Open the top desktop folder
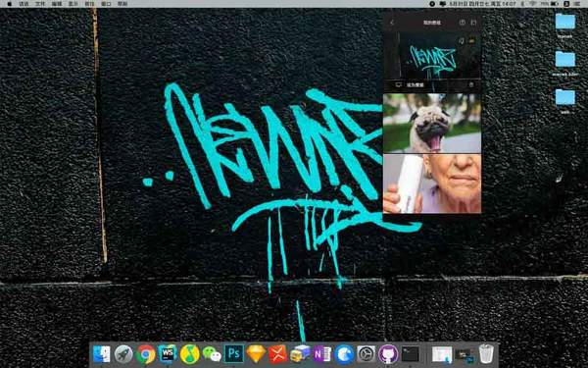 (564, 26)
